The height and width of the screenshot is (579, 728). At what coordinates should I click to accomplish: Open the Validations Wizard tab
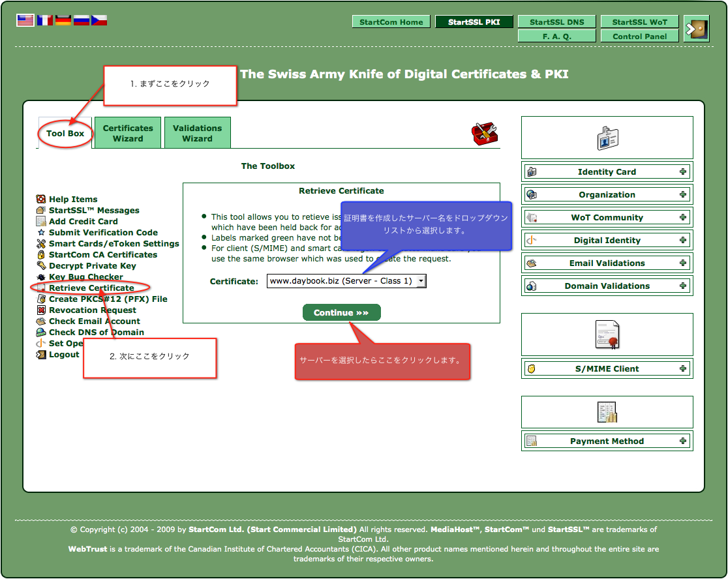[197, 133]
